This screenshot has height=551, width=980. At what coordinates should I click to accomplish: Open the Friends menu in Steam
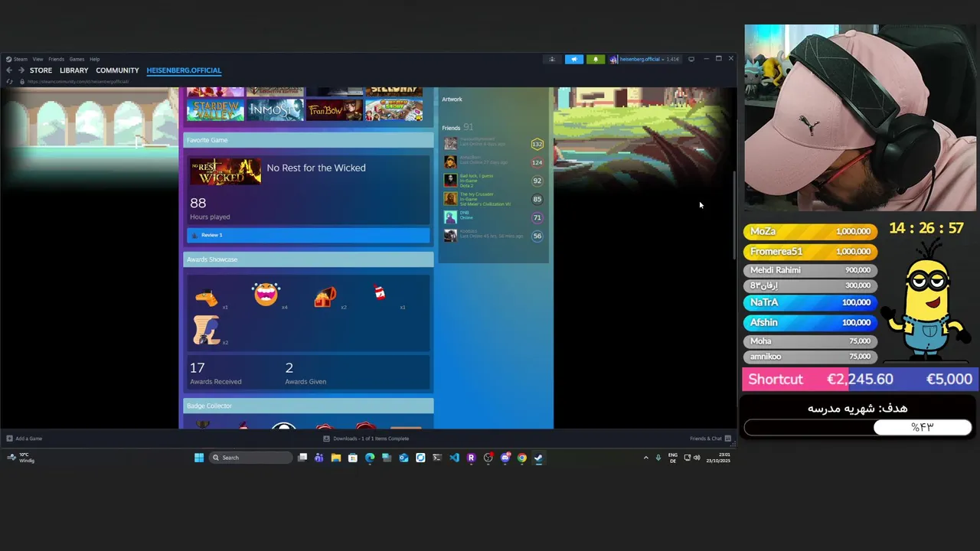click(56, 59)
